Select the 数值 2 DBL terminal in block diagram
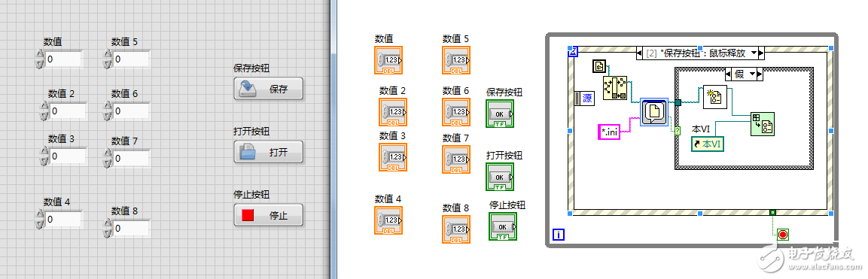Screen dimensions: 868x279 point(393,112)
